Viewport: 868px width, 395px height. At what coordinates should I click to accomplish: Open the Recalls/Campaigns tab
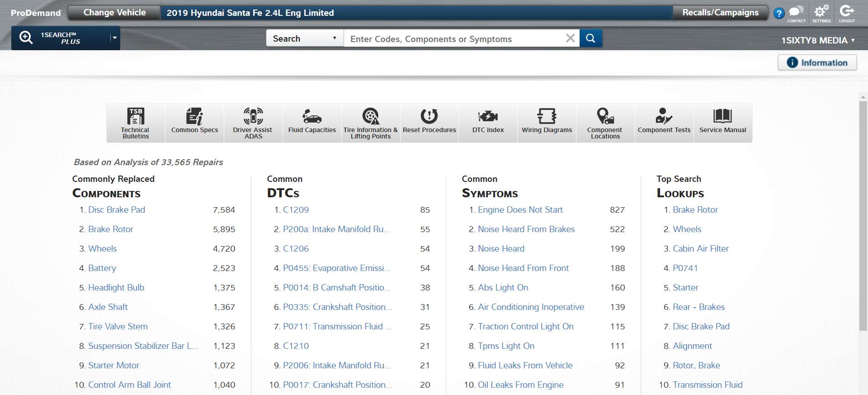tap(720, 13)
